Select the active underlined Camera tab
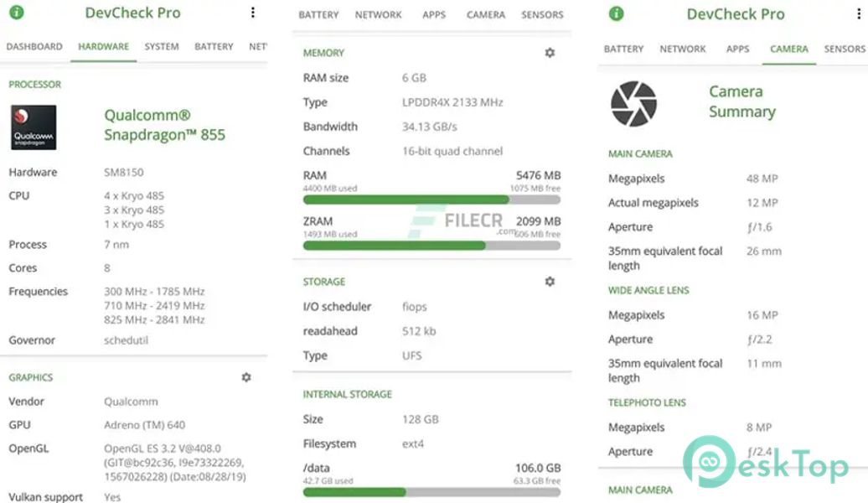The width and height of the screenshot is (868, 503). pos(789,49)
